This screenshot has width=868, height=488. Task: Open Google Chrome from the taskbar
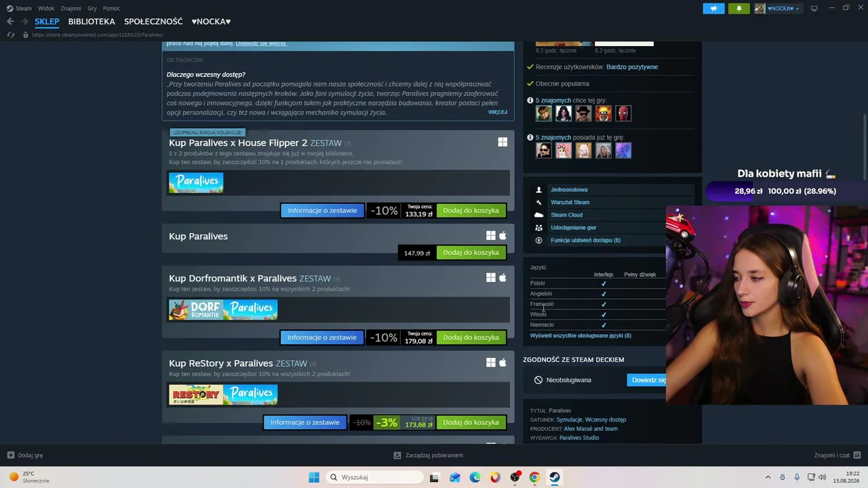click(534, 477)
